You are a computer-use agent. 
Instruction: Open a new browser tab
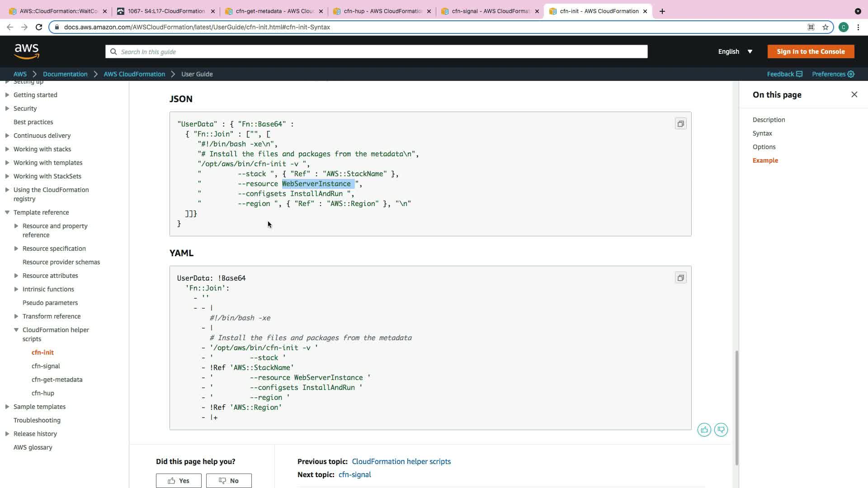(x=662, y=11)
